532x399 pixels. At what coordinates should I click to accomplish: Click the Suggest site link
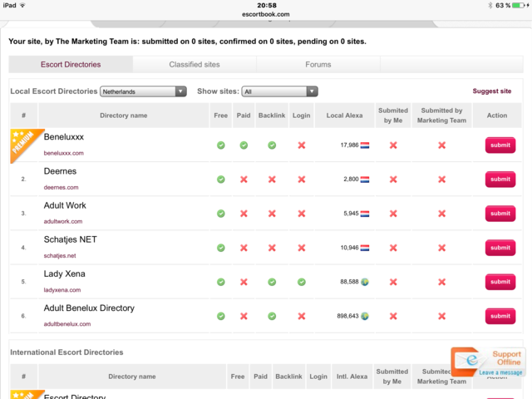click(491, 91)
